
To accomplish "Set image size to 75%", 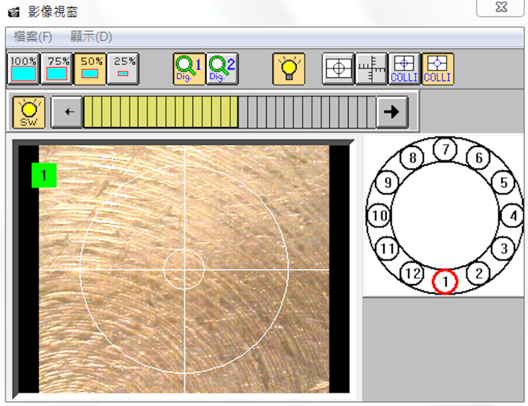I will click(x=57, y=69).
